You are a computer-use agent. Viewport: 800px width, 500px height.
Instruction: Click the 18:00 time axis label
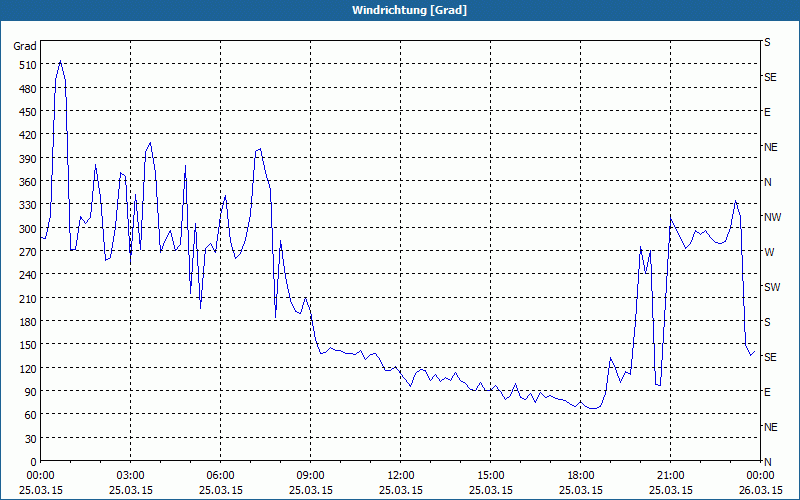581,476
